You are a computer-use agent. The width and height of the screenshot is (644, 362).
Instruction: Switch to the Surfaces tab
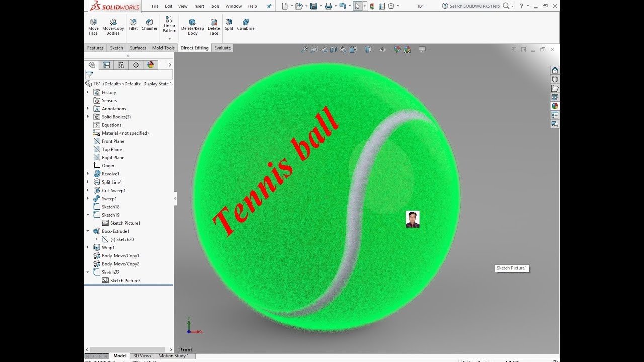point(138,48)
